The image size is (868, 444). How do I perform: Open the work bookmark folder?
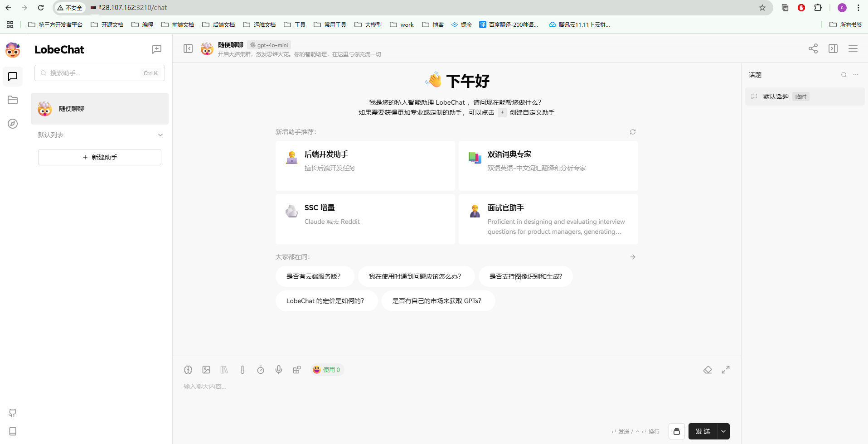coord(402,24)
